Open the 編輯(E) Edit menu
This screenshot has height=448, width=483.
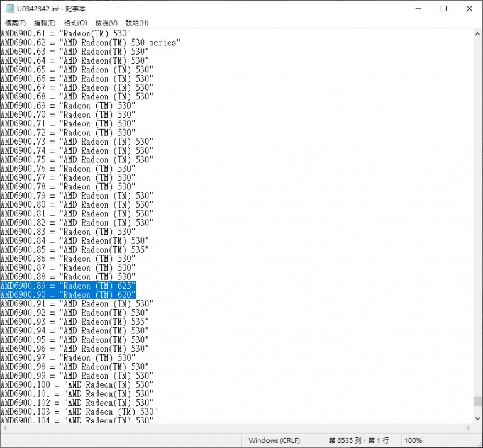click(45, 23)
